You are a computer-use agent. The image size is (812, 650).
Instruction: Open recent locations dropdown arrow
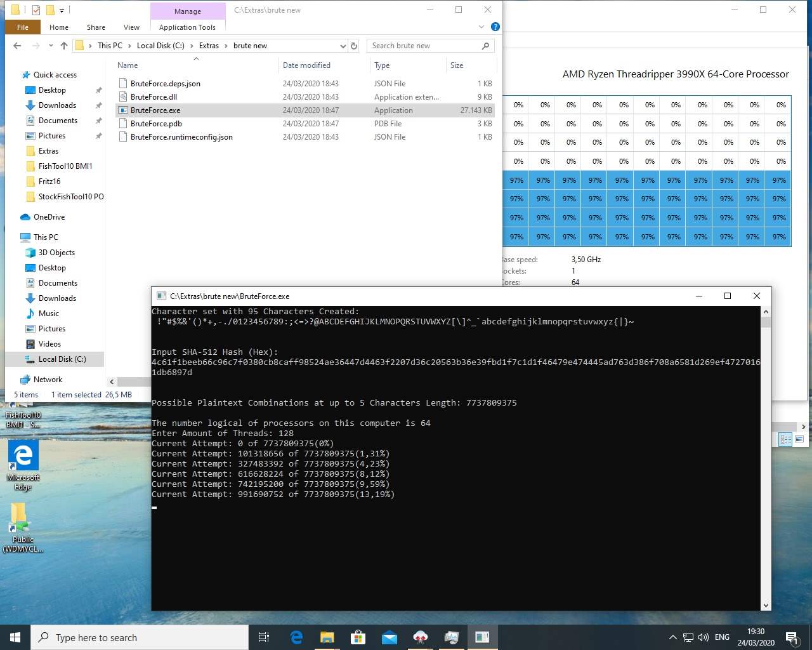point(51,46)
